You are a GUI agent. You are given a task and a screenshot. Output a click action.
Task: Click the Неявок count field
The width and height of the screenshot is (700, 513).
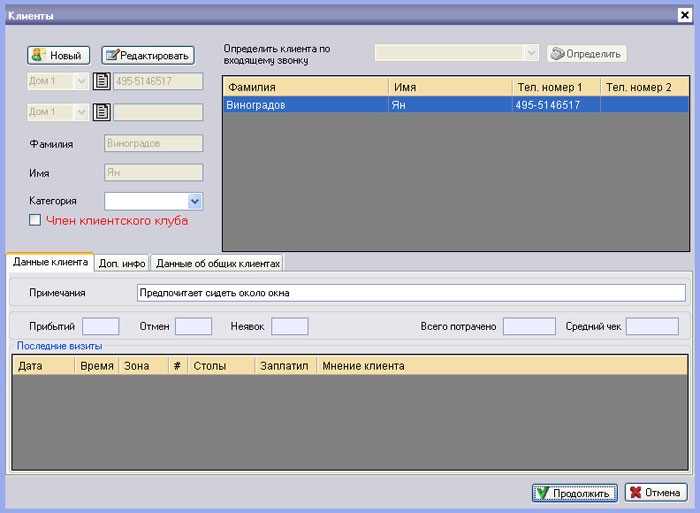(290, 326)
